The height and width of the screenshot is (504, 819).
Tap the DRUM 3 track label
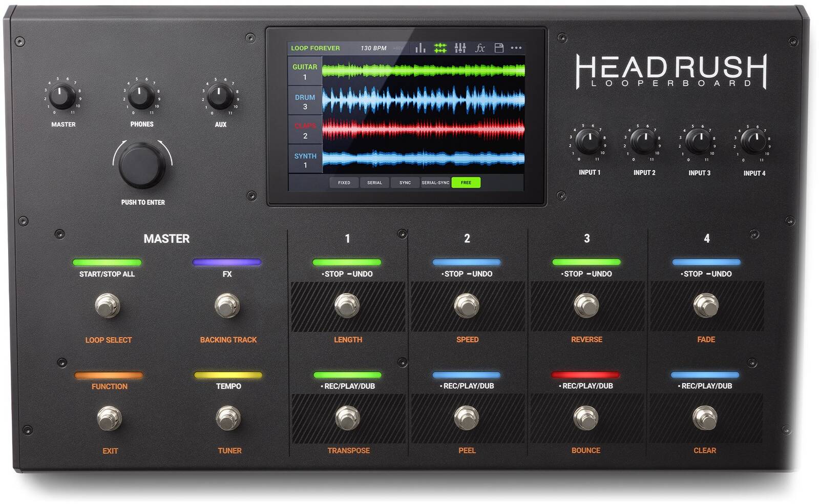coord(305,101)
